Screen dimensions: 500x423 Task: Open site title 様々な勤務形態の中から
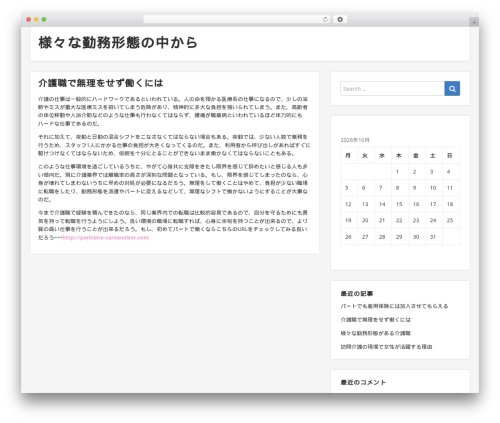(118, 43)
